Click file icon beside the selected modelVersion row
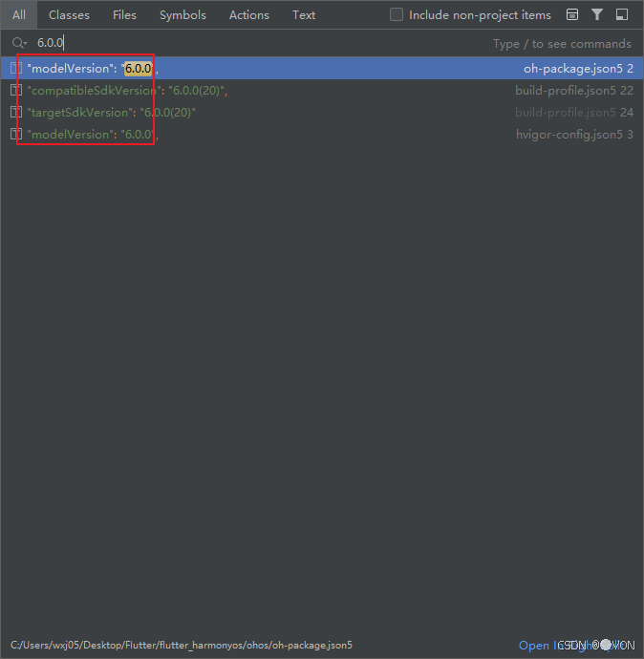The height and width of the screenshot is (659, 644). point(16,68)
